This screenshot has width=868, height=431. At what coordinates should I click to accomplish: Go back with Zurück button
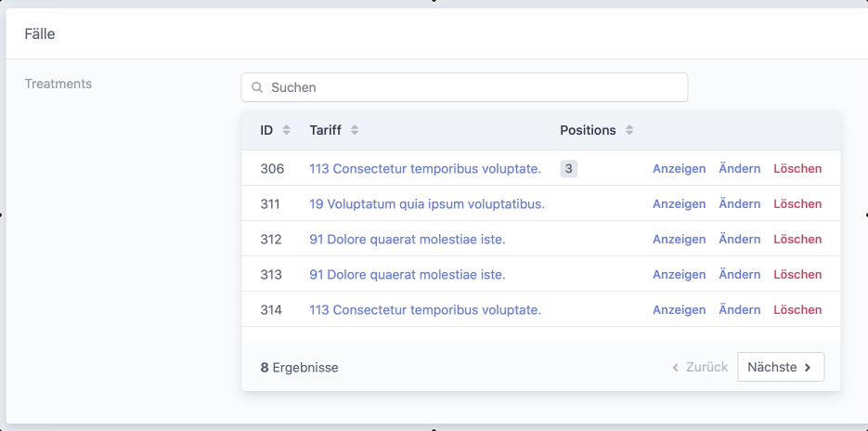click(x=700, y=367)
